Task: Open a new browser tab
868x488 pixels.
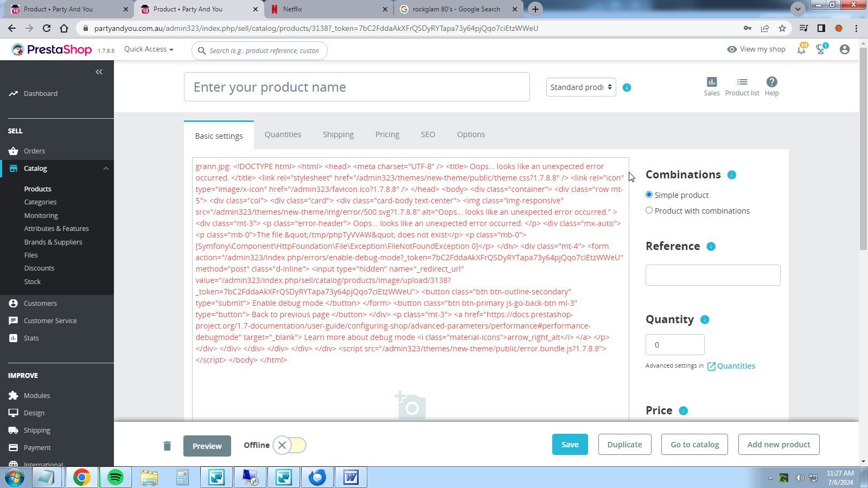Action: tap(535, 9)
